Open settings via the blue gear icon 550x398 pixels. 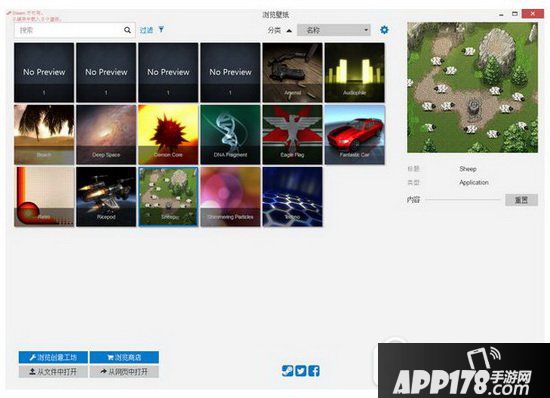(x=384, y=30)
